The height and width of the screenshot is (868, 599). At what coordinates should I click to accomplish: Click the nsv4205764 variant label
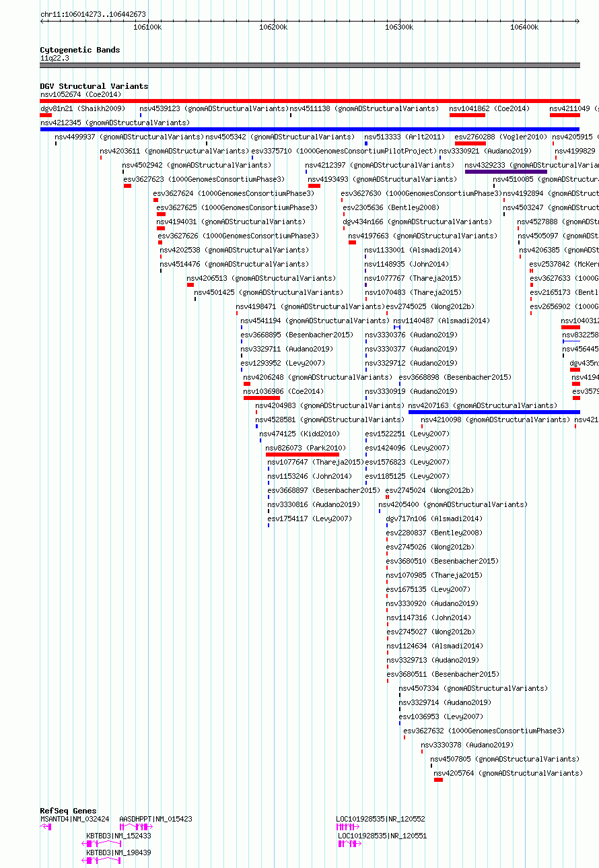[x=508, y=773]
